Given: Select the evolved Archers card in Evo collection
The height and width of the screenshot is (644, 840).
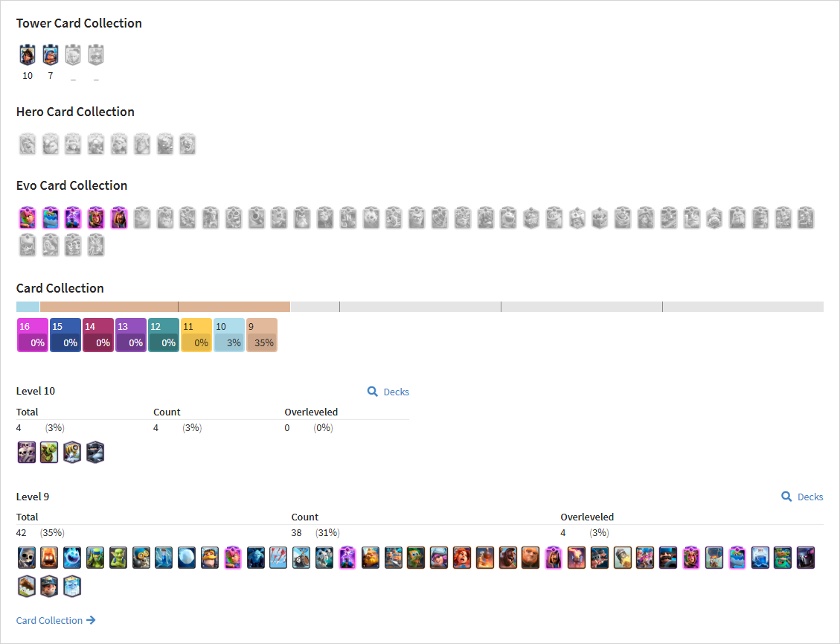Looking at the screenshot, I should [28, 217].
